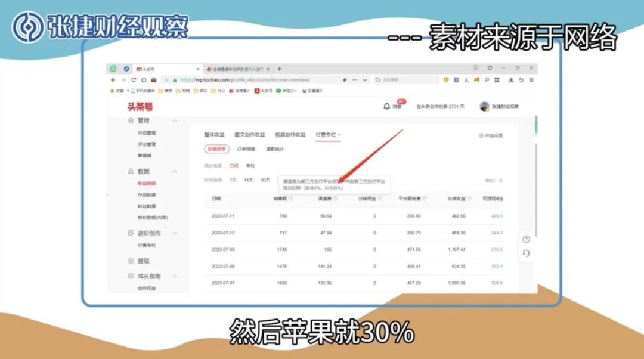Screen dimensions: 644x359
Task: Switch to the 视频创作收益 tab
Action: point(290,135)
